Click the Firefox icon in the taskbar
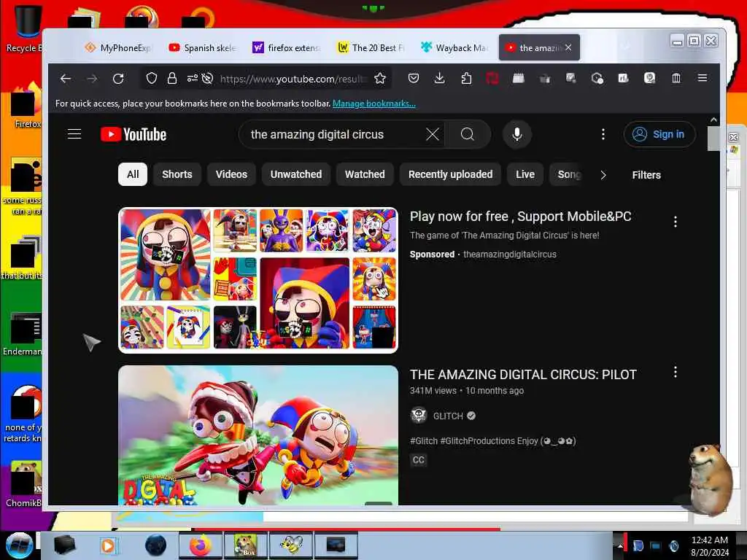This screenshot has height=560, width=747. tap(200, 545)
